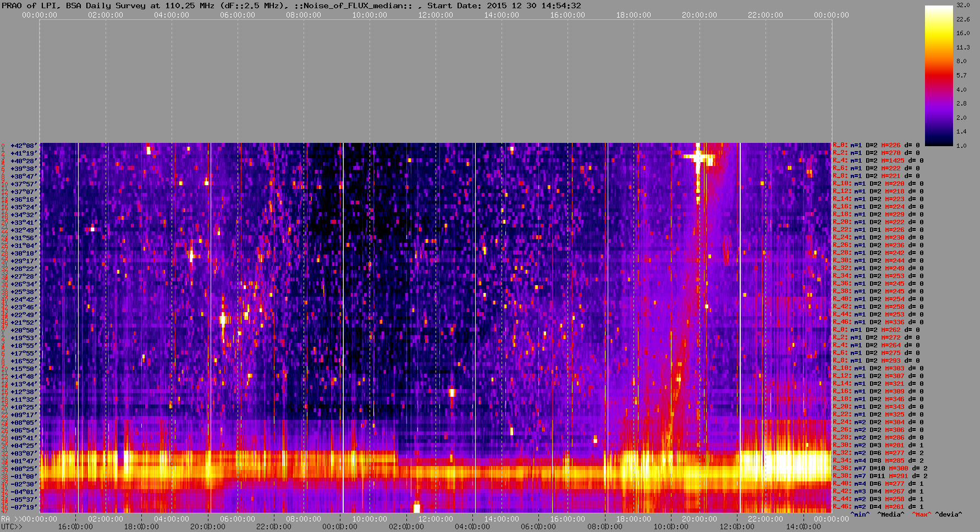
Task: Click the +15°50' declination label
Action: (24, 369)
